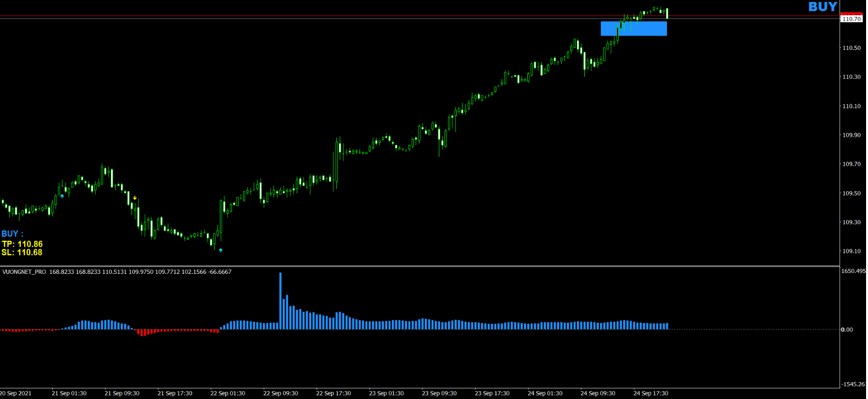Click the cyan up arrow near 21 Sep 01:30
Screen dimensions: 868x399
click(62, 196)
